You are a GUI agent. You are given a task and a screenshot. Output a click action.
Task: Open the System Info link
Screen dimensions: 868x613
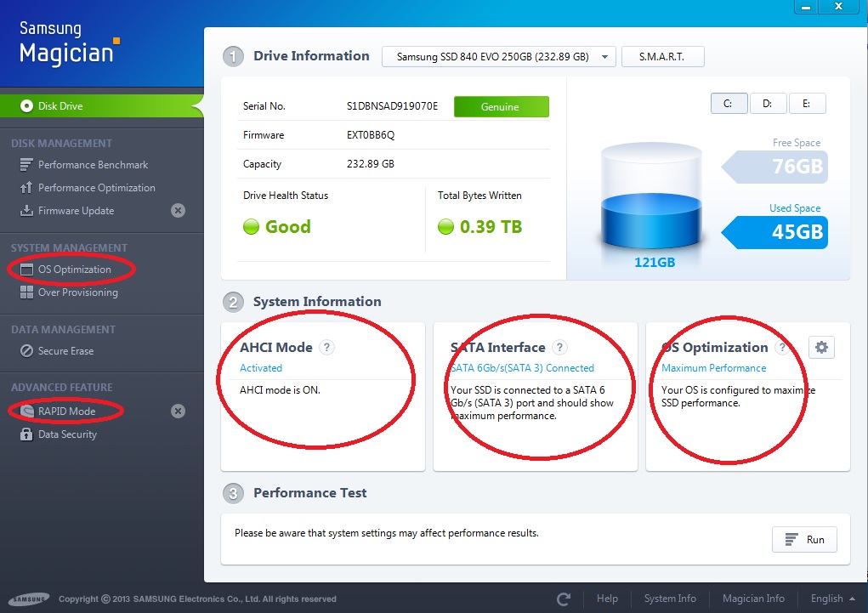pos(670,599)
